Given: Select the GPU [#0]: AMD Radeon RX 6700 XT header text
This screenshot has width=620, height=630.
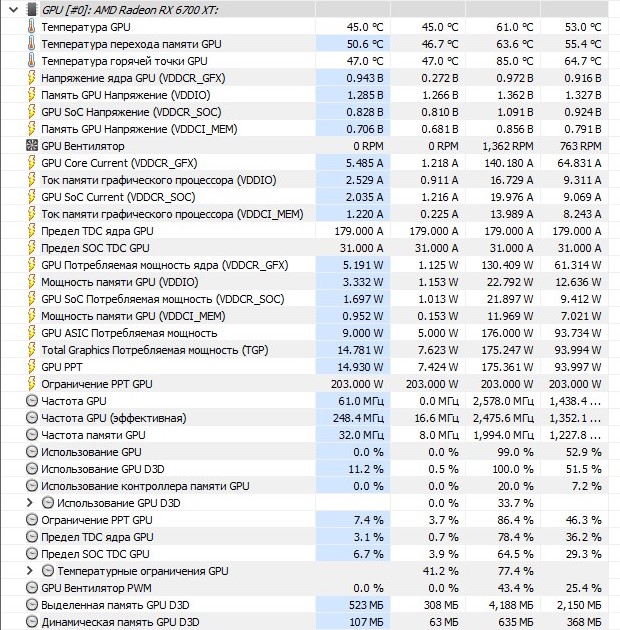Looking at the screenshot, I should click(x=130, y=10).
